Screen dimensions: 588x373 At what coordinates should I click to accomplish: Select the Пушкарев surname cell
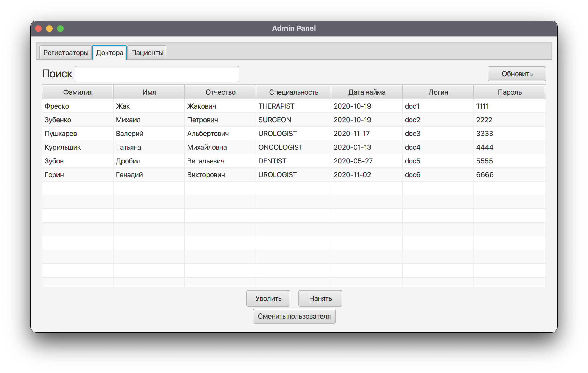pos(78,134)
